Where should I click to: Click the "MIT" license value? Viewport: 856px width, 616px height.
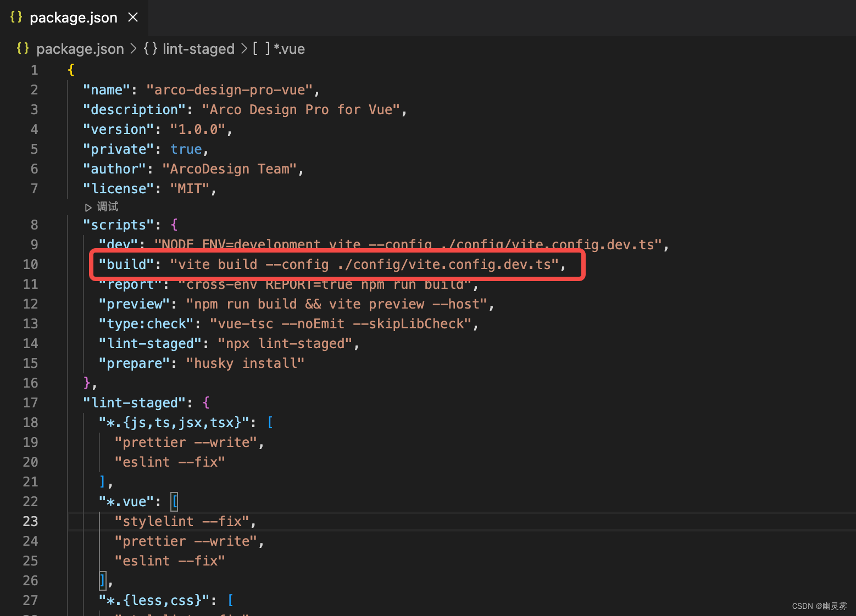click(x=190, y=189)
